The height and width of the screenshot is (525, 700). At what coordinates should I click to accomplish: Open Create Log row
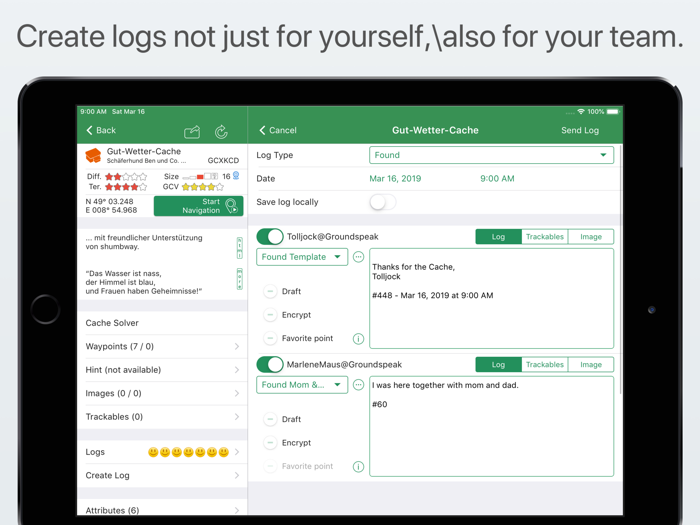click(x=162, y=475)
